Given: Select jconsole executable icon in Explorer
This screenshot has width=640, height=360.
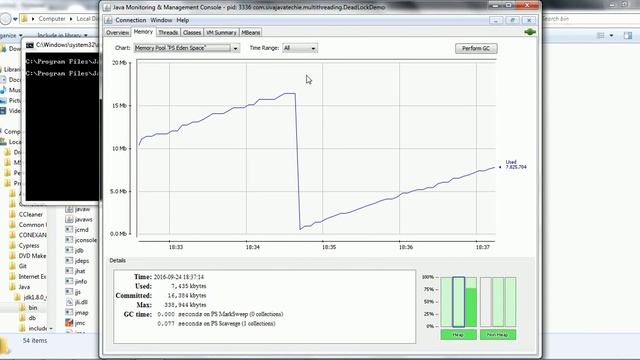Looking at the screenshot, I should (69, 240).
